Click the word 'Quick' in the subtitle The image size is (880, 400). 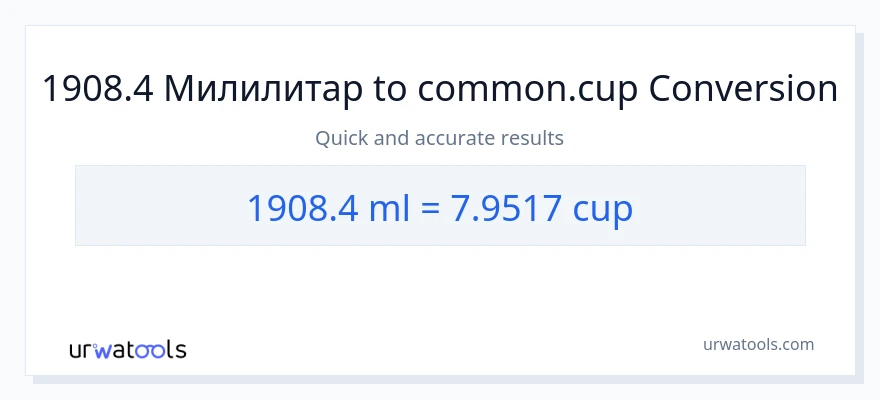coord(341,138)
